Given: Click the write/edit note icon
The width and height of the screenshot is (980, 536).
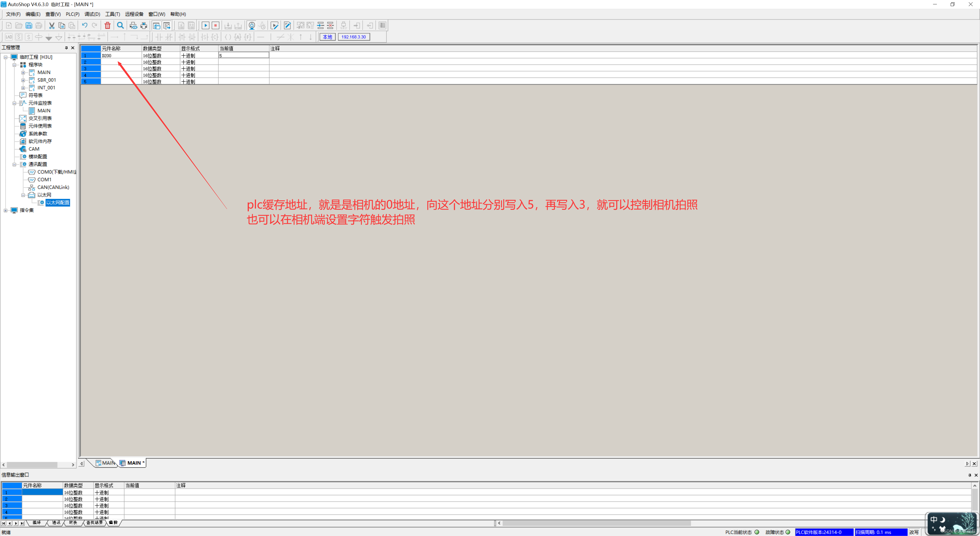Looking at the screenshot, I should click(288, 26).
